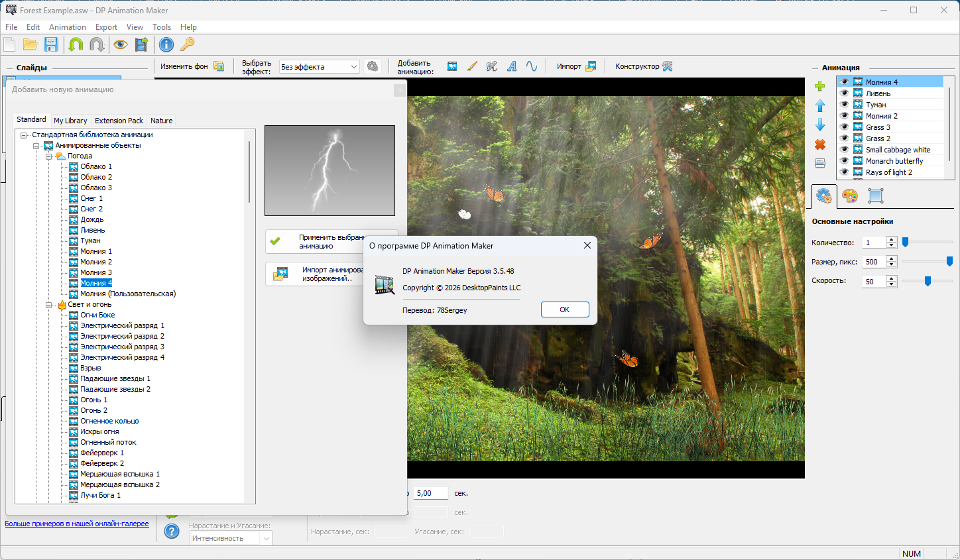The height and width of the screenshot is (560, 960).
Task: Preview animation using the eye toolbar icon
Action: click(x=120, y=44)
